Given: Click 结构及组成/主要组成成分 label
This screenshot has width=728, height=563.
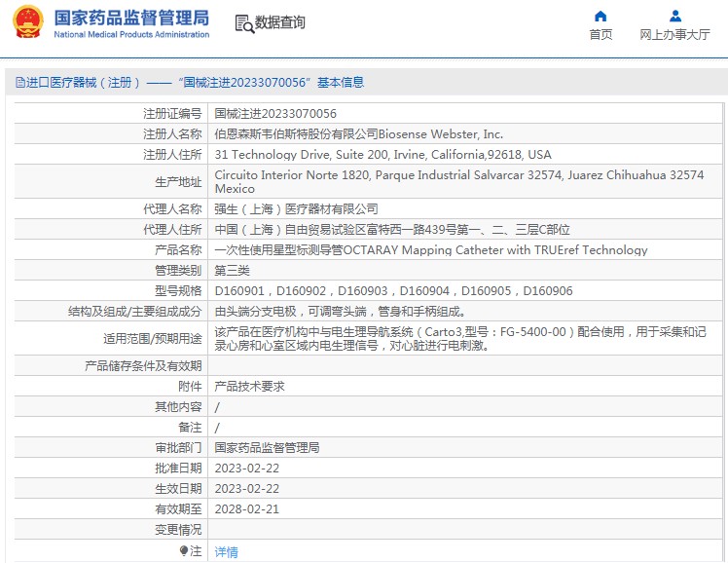Looking at the screenshot, I should point(134,312).
